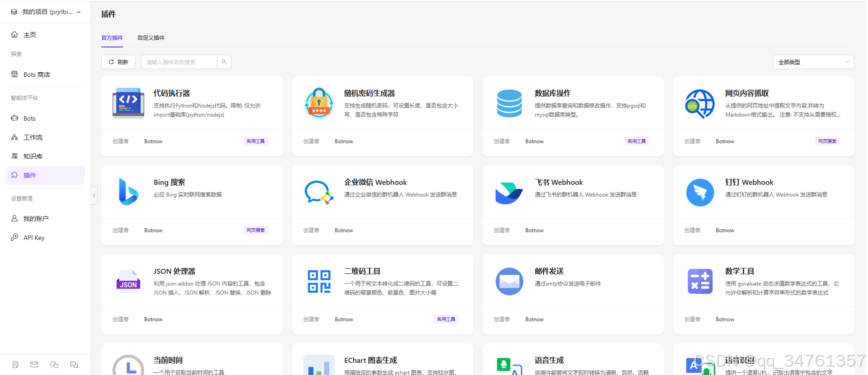Viewport: 868px width, 375px height.
Task: Click the 邮件发送 envelope icon
Action: point(509,281)
